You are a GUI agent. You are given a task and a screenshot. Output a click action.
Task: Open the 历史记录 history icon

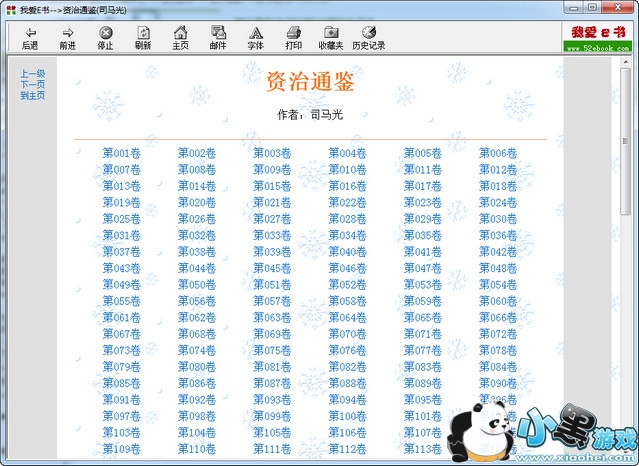(369, 32)
